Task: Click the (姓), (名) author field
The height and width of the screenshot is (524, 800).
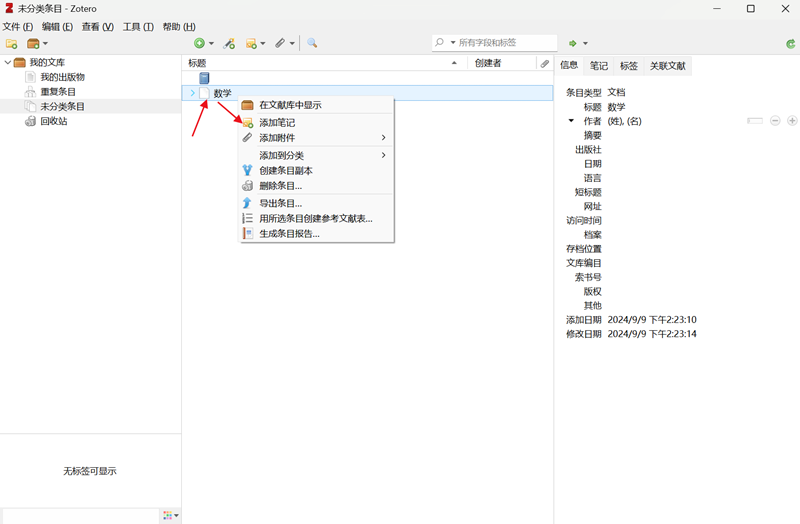Action: click(624, 121)
